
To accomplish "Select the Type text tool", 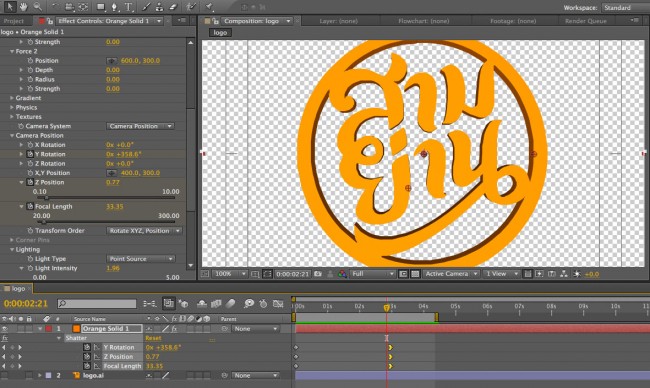I will [129, 7].
